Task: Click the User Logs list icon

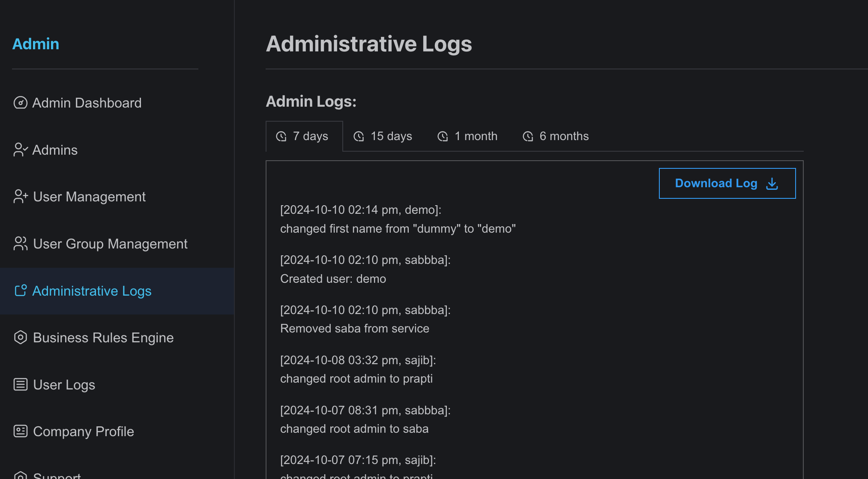Action: click(21, 384)
